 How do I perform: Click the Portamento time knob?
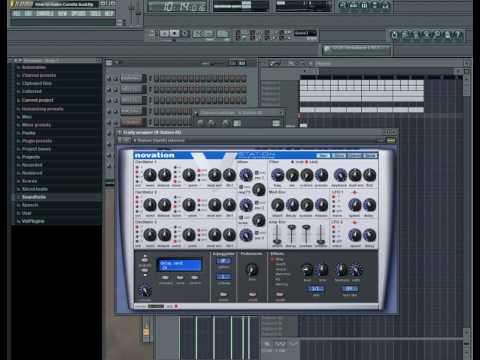[252, 269]
